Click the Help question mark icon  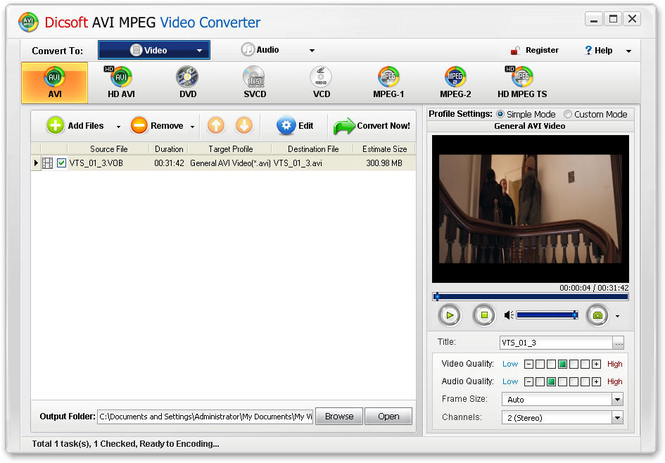click(588, 50)
